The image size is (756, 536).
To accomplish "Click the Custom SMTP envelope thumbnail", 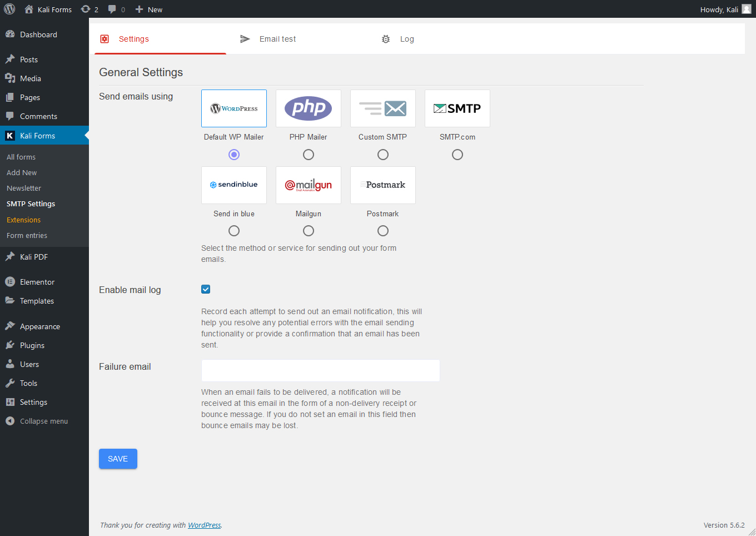I will click(x=383, y=108).
